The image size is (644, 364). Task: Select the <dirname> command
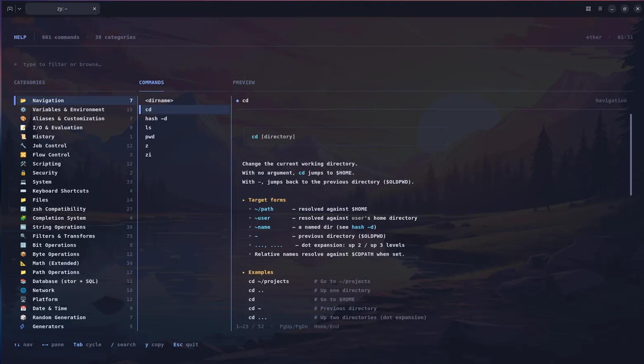point(184,100)
